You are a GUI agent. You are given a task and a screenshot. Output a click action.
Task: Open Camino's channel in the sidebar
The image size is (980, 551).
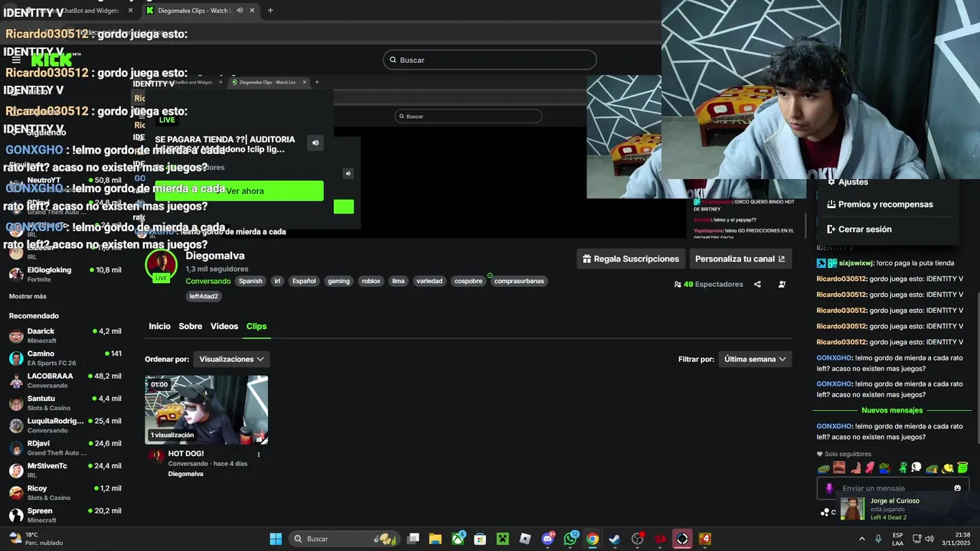point(65,358)
